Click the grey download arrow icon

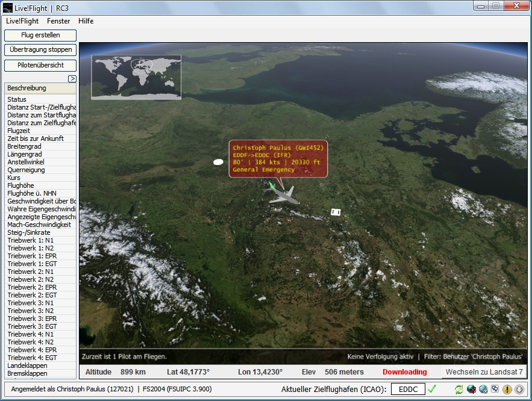pos(519,390)
